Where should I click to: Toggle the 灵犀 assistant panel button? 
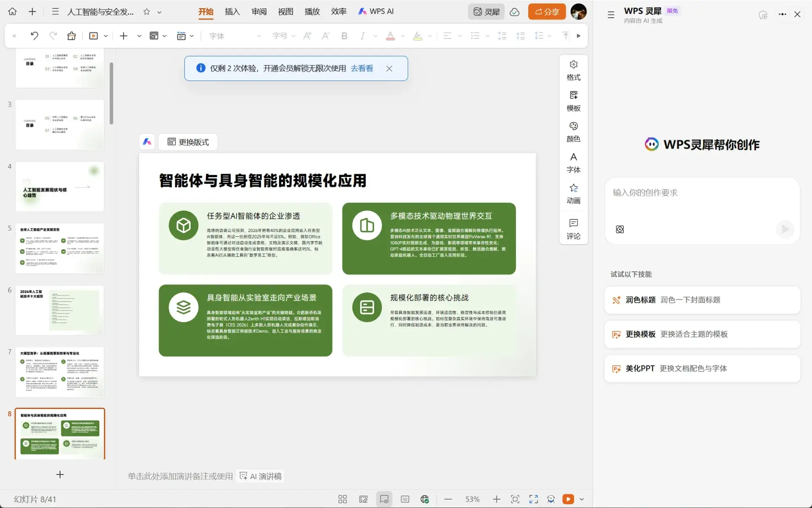pyautogui.click(x=486, y=12)
